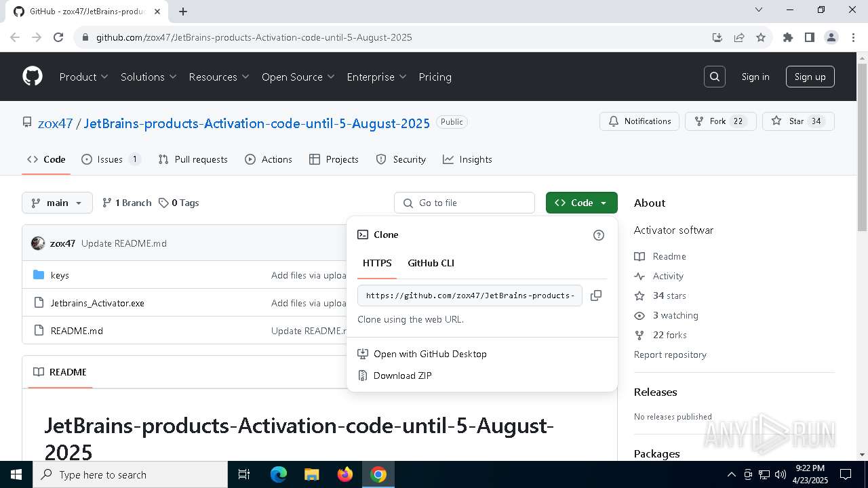Click the Go to file search field
The image size is (868, 488).
(465, 203)
